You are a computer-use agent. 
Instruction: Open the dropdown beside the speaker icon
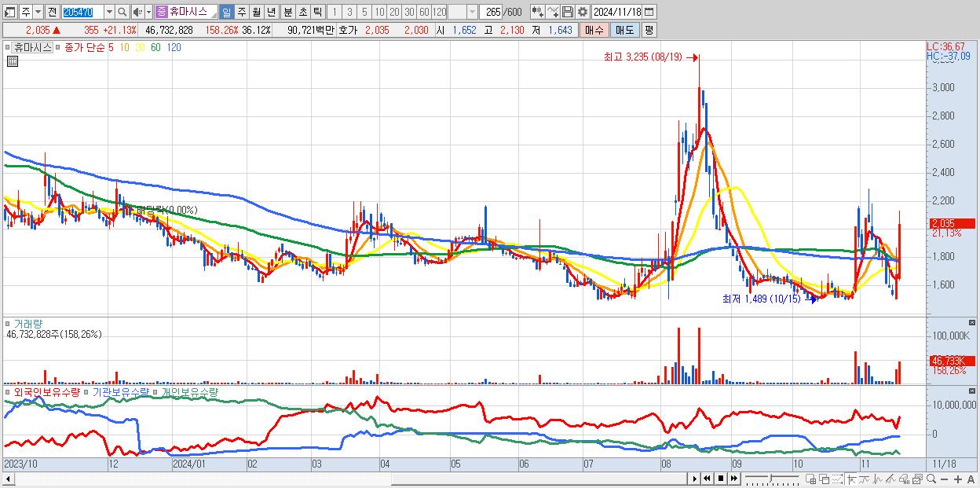pyautogui.click(x=148, y=12)
